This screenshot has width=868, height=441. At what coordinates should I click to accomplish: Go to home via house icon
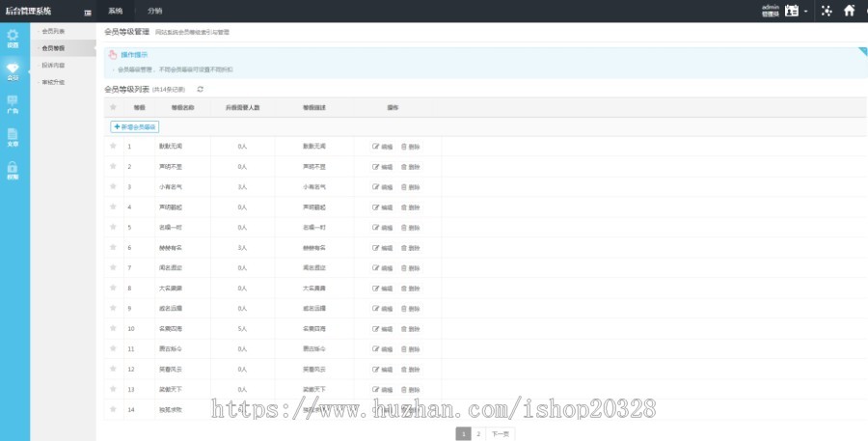849,11
